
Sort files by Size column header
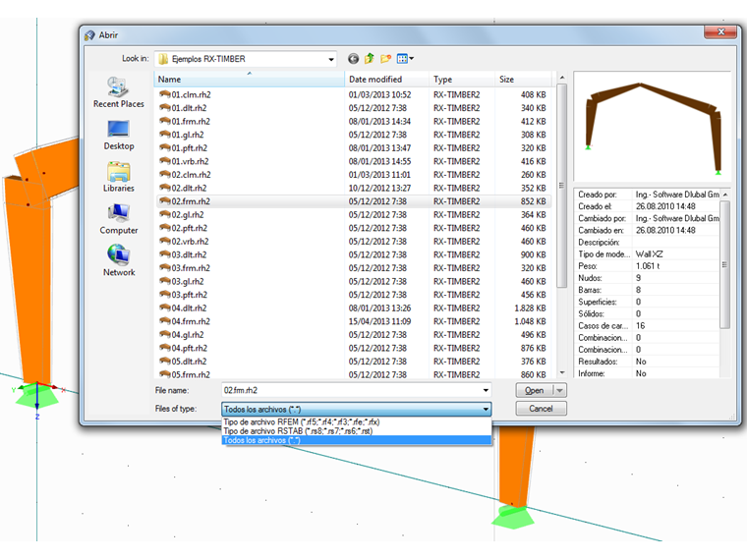tap(523, 79)
